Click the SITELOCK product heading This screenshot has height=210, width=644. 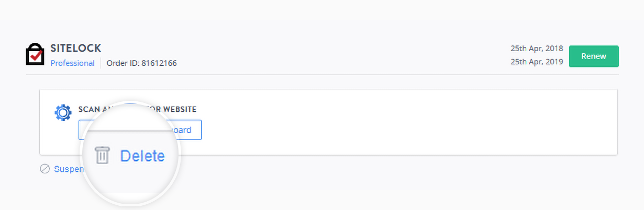(x=75, y=49)
